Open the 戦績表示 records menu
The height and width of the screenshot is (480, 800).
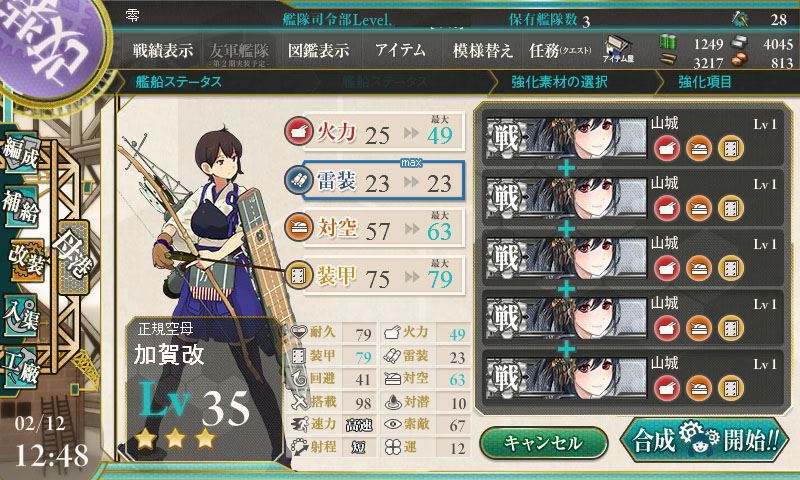coord(163,50)
